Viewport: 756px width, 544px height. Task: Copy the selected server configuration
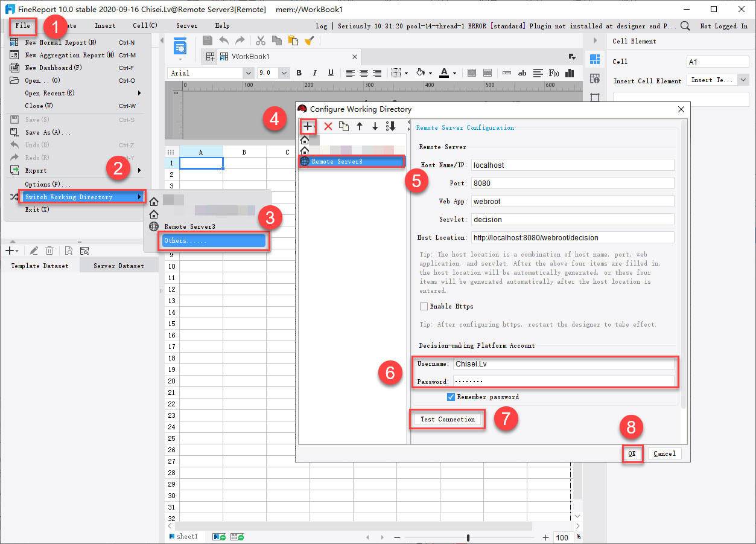click(x=344, y=126)
